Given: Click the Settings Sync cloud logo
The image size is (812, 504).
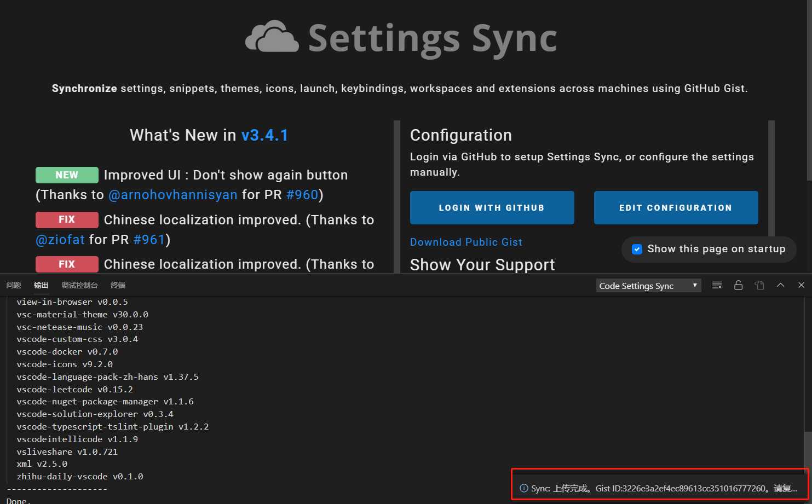Looking at the screenshot, I should 272,37.
